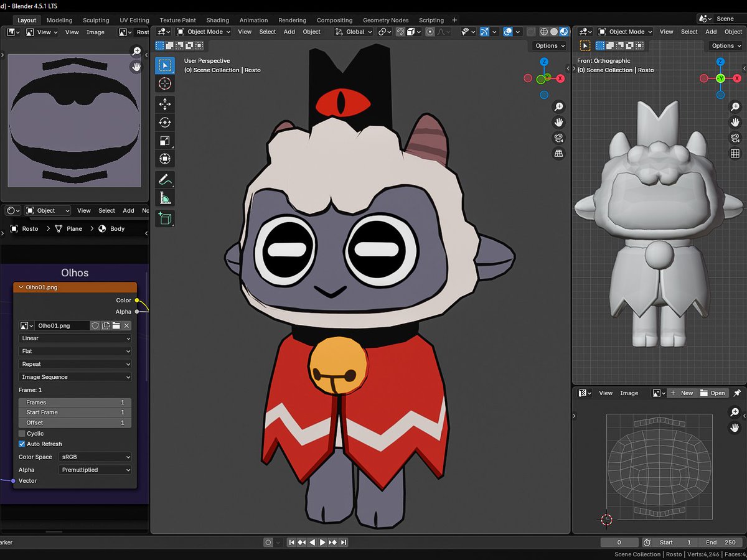Switch to the Modeling workspace tab
This screenshot has height=560, width=747.
(59, 20)
